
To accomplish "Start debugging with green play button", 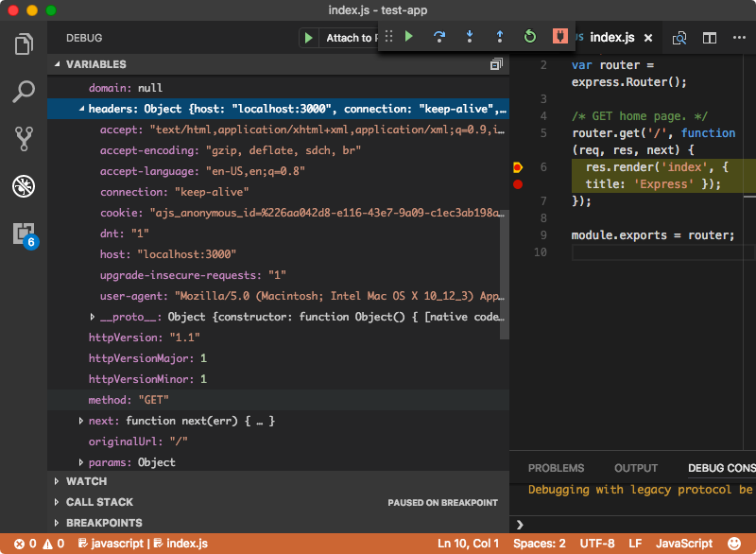I will 309,38.
